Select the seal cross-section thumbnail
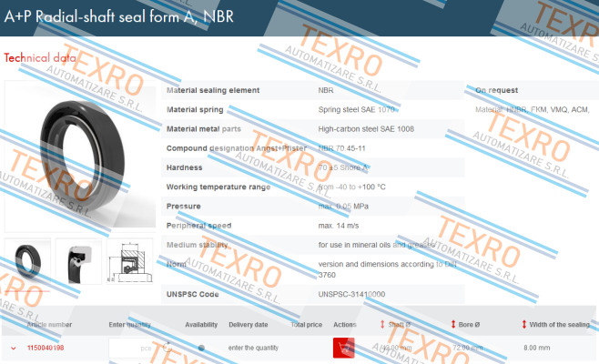Screen dimensions: 599x364 click(x=78, y=261)
